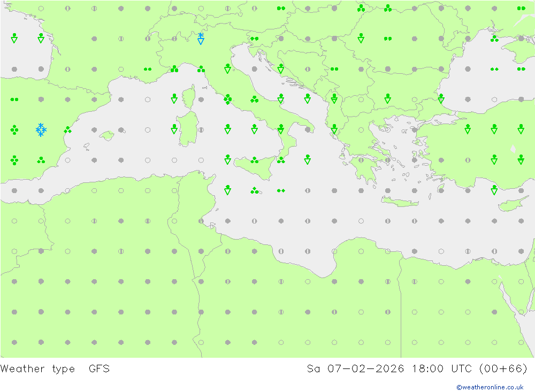Screen dimensions: 535x392
Task: Click the 'GFS' model label
Action: 100,369
